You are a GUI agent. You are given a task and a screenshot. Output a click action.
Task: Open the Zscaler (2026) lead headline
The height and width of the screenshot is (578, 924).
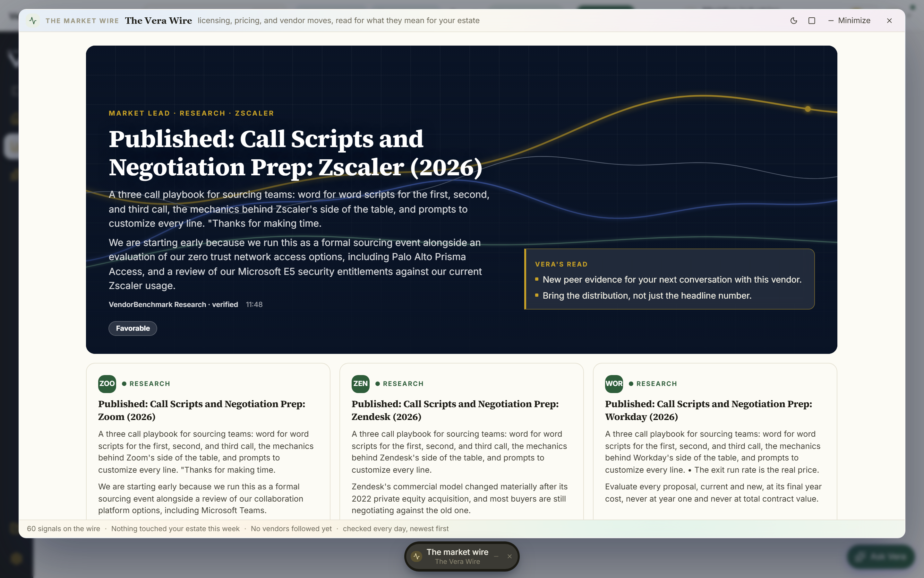tap(295, 153)
